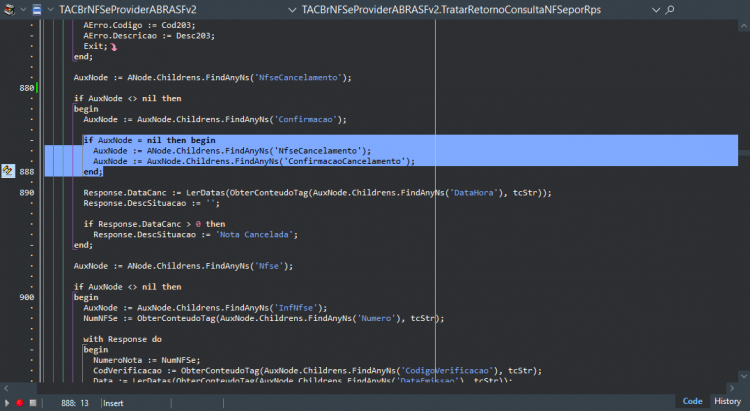This screenshot has height=411, width=750.
Task: Switch to the Code tab
Action: [692, 401]
